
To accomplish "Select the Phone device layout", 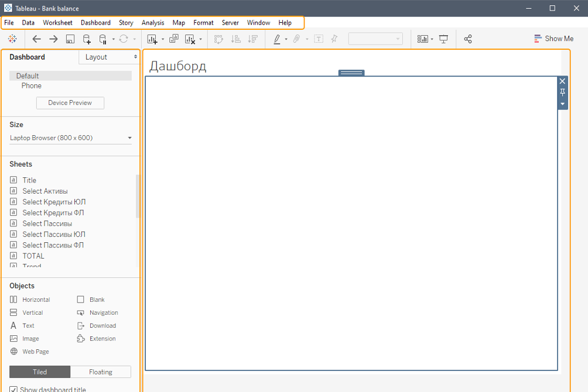I will pyautogui.click(x=32, y=85).
